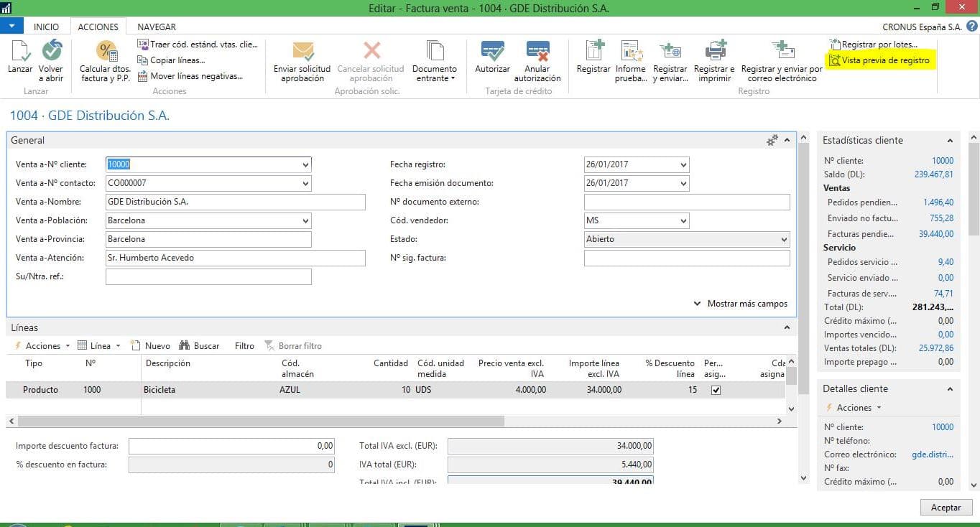980x527 pixels.
Task: Open Informe prueba icon
Action: coord(631,52)
